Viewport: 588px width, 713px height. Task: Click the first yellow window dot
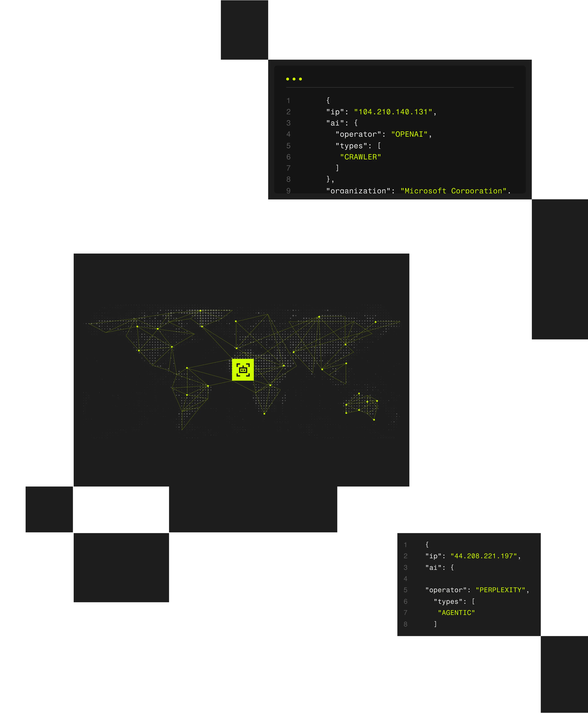(x=288, y=79)
